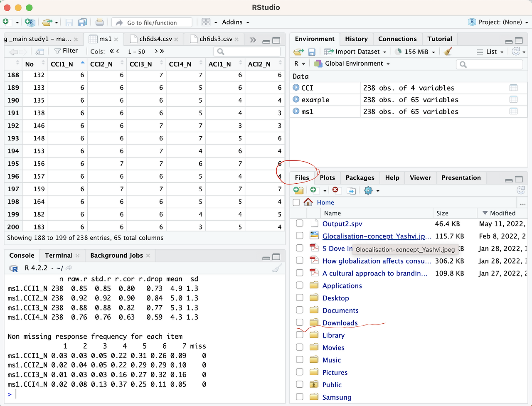This screenshot has width=532, height=406.
Task: Switch to the Terminal tab
Action: click(x=59, y=256)
